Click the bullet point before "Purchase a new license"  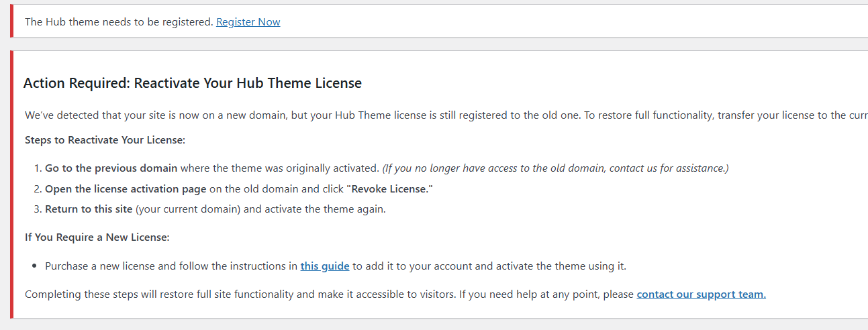point(34,266)
